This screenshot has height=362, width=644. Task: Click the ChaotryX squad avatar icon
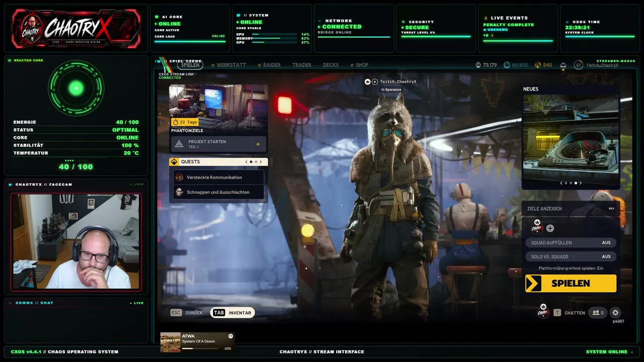[x=537, y=227]
